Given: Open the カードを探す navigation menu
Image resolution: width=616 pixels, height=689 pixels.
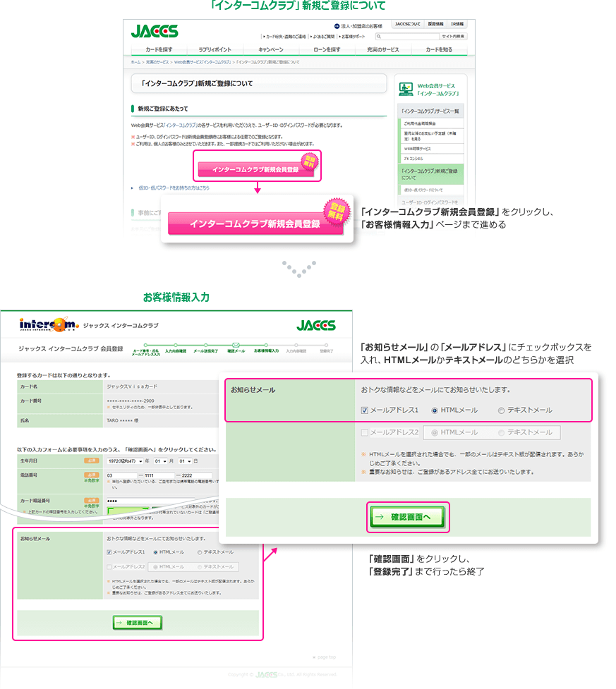Looking at the screenshot, I should pos(159,49).
